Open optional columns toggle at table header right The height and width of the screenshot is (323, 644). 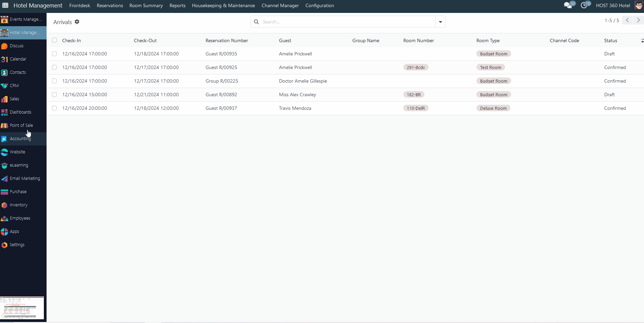[642, 41]
